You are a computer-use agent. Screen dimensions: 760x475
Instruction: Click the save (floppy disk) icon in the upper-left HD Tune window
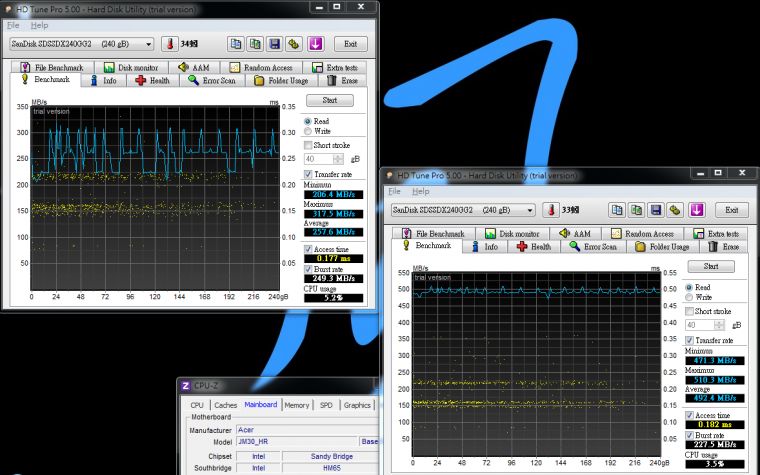click(274, 44)
